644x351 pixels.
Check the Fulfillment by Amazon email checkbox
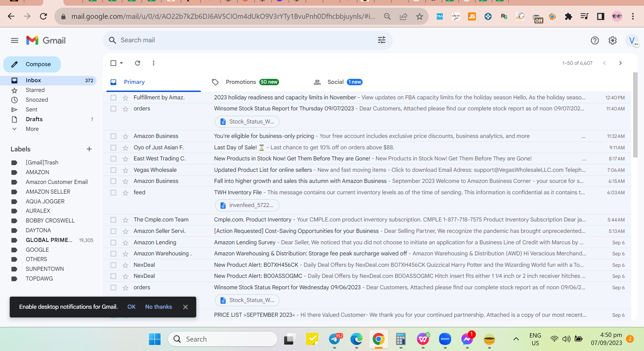113,98
